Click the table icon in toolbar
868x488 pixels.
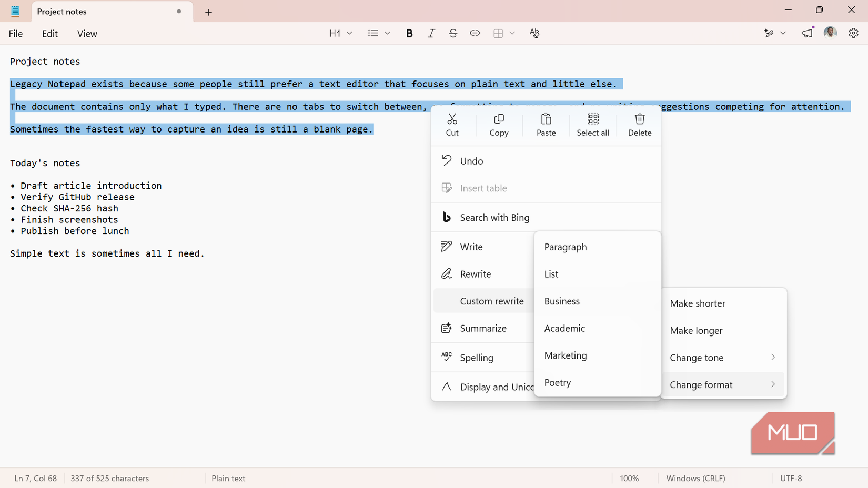pos(498,33)
